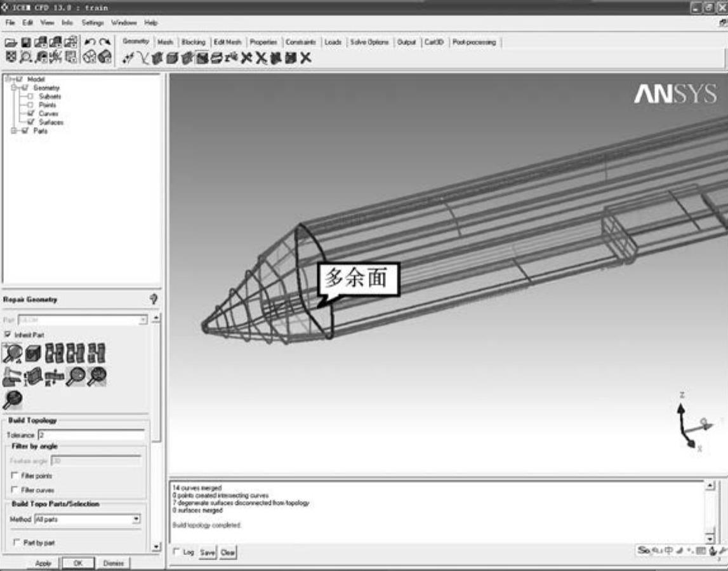Image resolution: width=728 pixels, height=571 pixels.
Task: Save Project floppy disk icon
Action: click(x=26, y=43)
